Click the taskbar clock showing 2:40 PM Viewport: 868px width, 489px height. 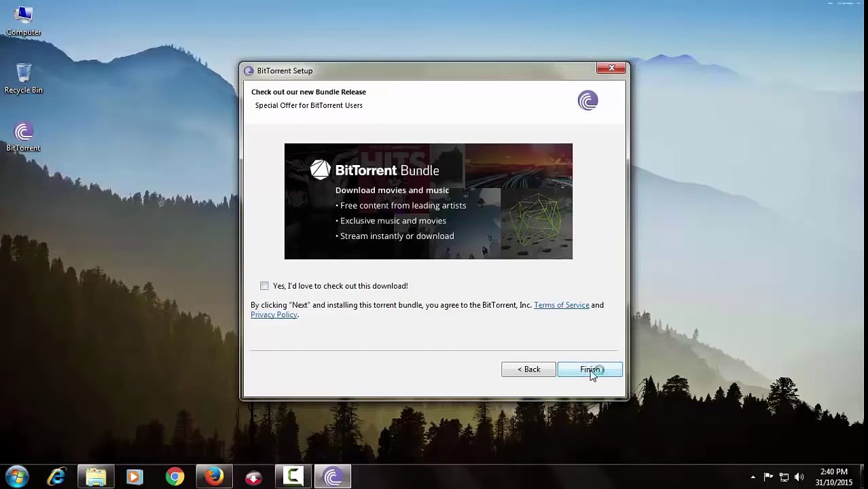(833, 477)
